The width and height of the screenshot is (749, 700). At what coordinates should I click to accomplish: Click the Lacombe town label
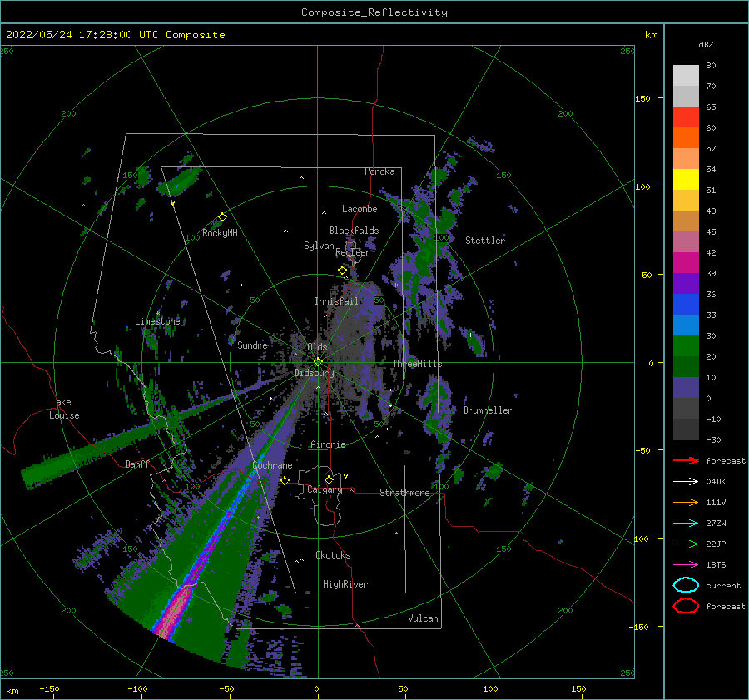pyautogui.click(x=360, y=209)
